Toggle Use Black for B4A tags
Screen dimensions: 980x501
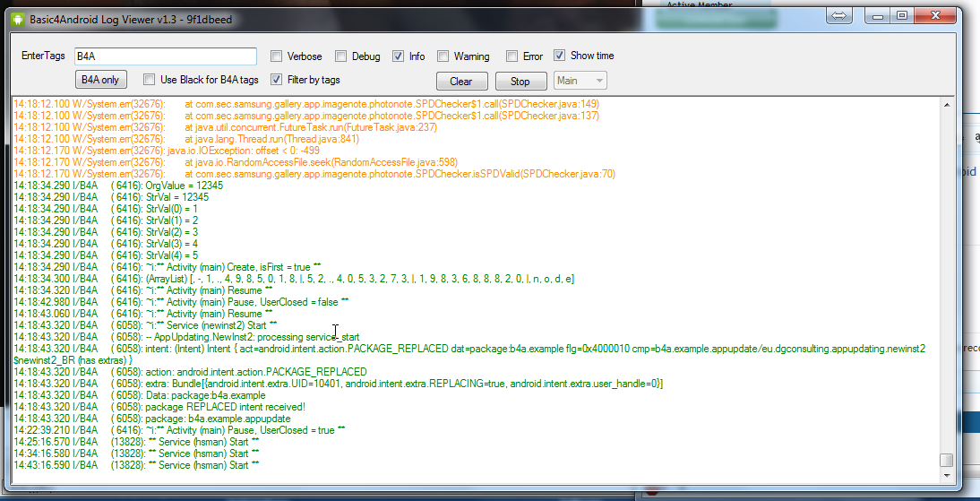click(x=150, y=80)
